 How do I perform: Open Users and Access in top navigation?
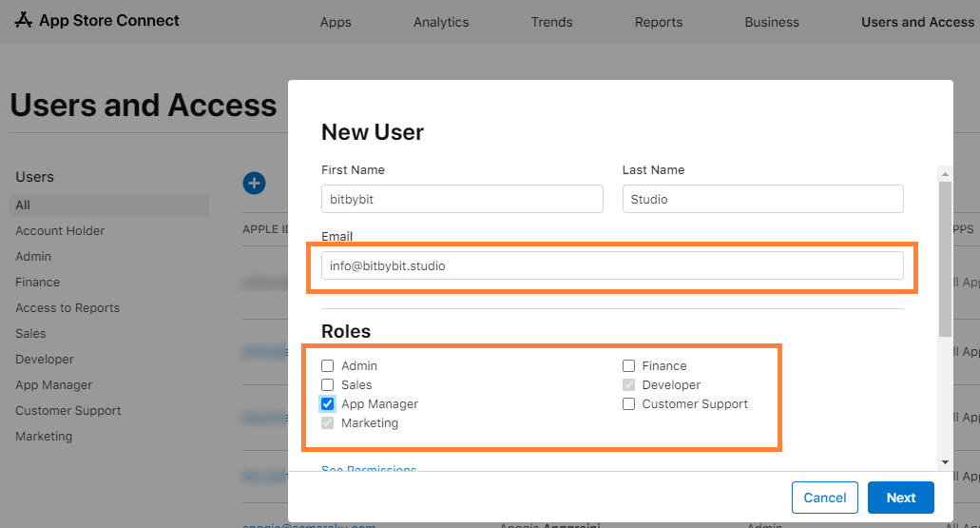[x=917, y=22]
